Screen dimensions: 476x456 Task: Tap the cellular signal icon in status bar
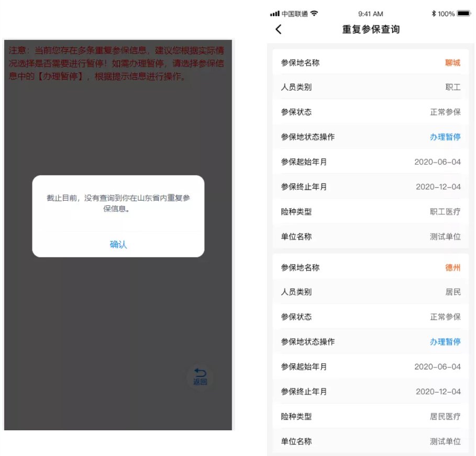[275, 14]
